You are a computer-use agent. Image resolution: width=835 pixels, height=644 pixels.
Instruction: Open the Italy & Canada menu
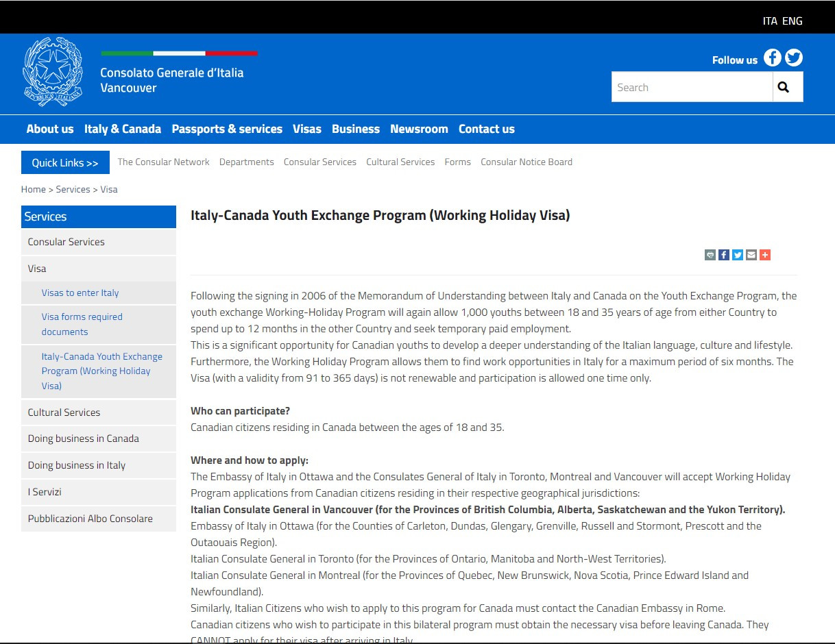[123, 129]
